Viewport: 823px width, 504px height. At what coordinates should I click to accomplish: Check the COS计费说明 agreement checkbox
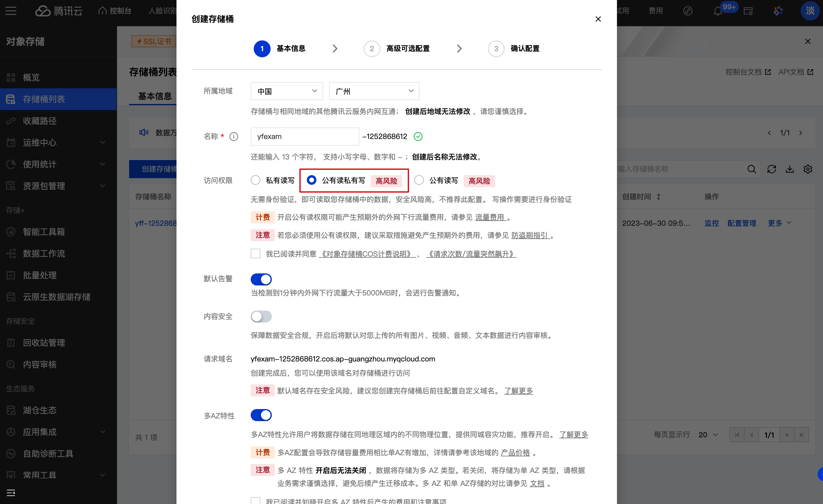click(x=256, y=254)
